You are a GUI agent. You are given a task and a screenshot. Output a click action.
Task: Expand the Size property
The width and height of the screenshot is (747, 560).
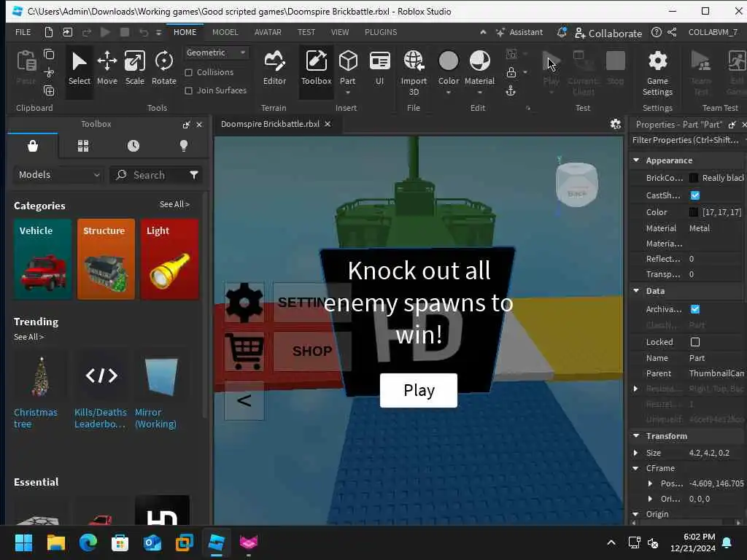tap(636, 453)
